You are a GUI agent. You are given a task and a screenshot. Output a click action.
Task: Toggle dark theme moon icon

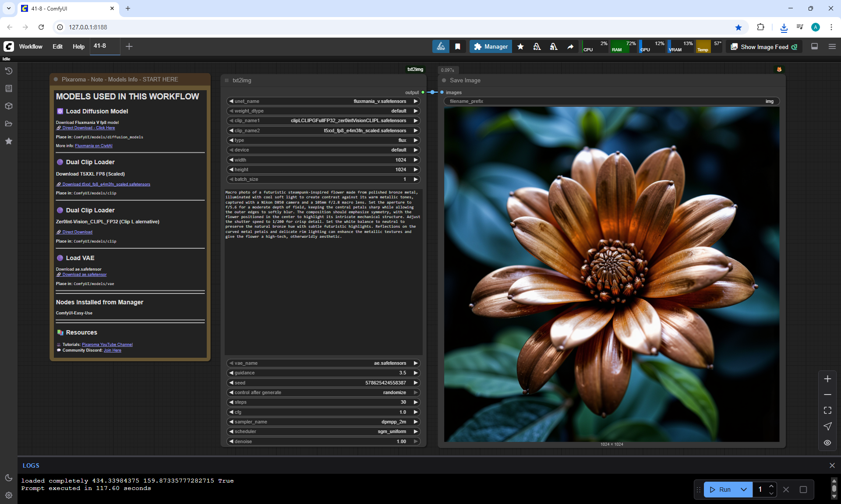8,478
